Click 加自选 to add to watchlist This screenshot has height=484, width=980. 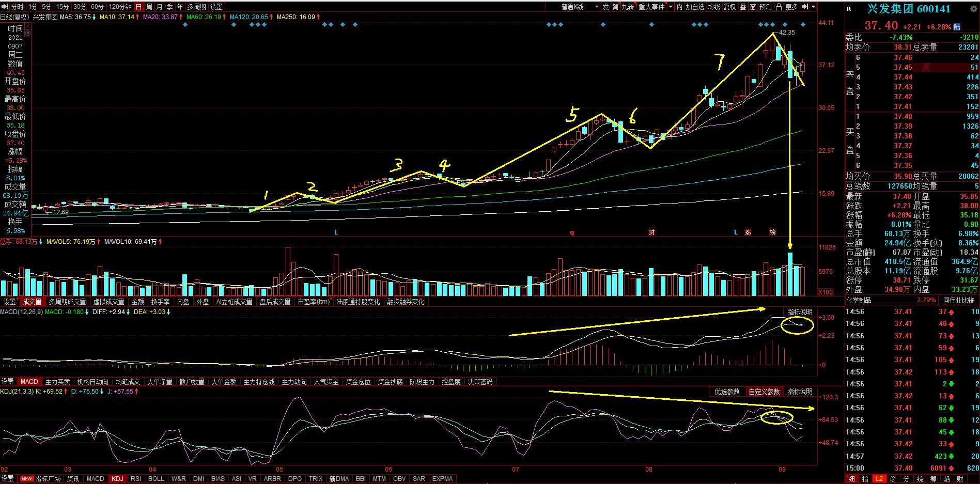[x=695, y=7]
